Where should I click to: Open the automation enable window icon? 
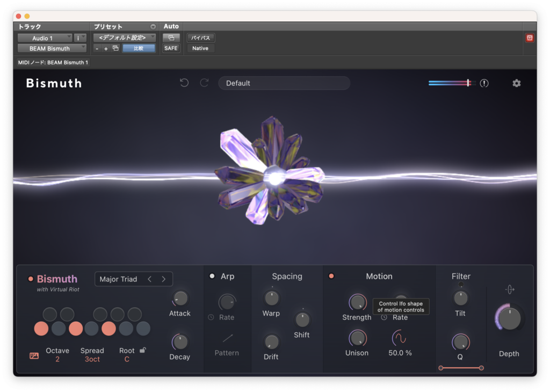[171, 38]
